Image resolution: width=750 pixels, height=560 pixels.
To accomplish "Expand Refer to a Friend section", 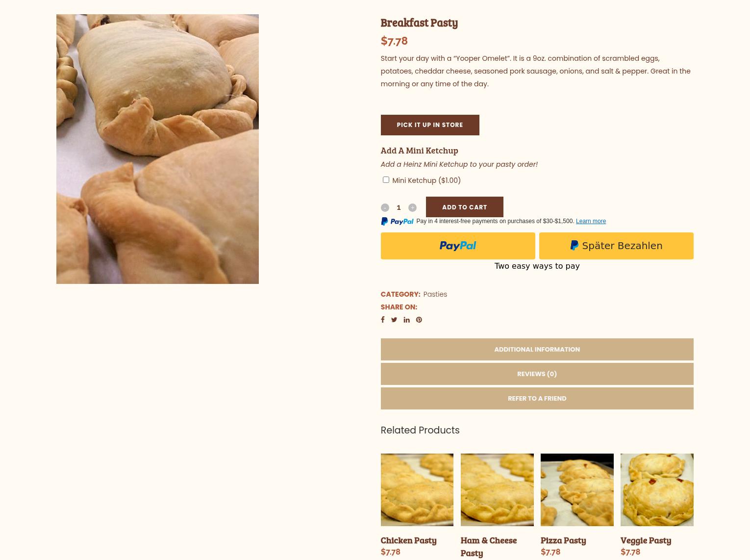I will point(537,398).
